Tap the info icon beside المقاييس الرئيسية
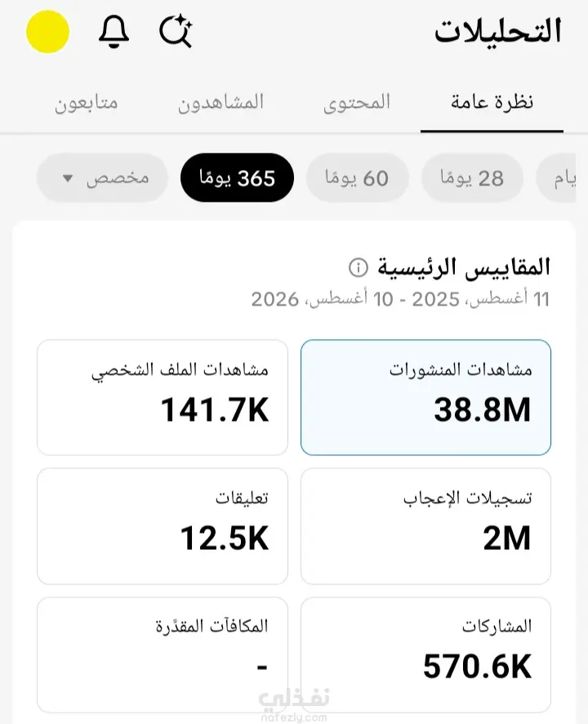 [359, 267]
